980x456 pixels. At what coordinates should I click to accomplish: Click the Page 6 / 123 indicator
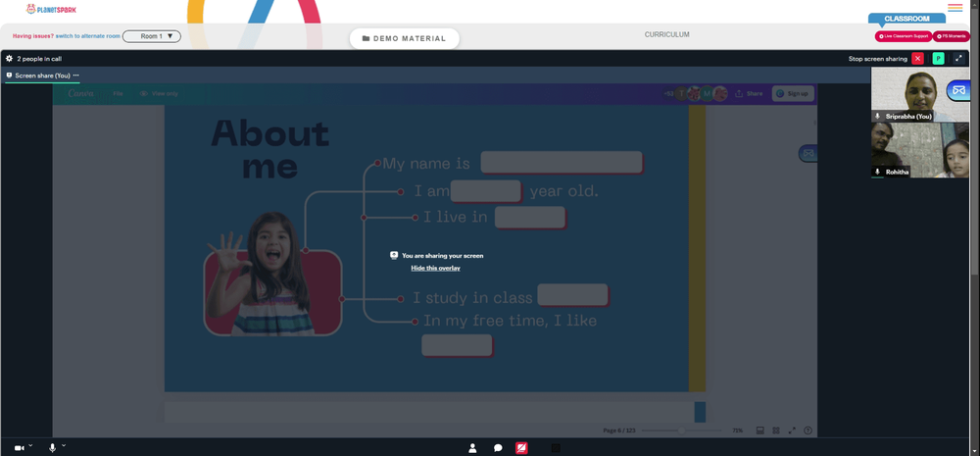tap(618, 431)
